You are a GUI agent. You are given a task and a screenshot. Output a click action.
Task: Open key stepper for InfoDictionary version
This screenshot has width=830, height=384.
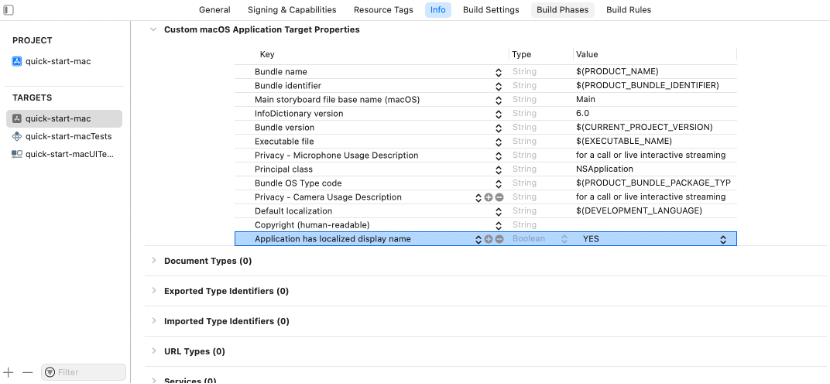click(x=498, y=114)
